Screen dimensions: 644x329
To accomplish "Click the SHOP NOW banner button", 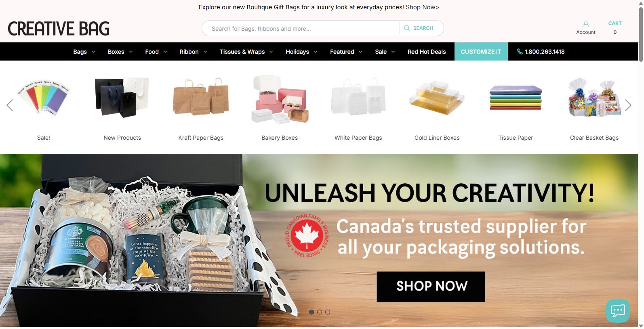I will [x=431, y=287].
